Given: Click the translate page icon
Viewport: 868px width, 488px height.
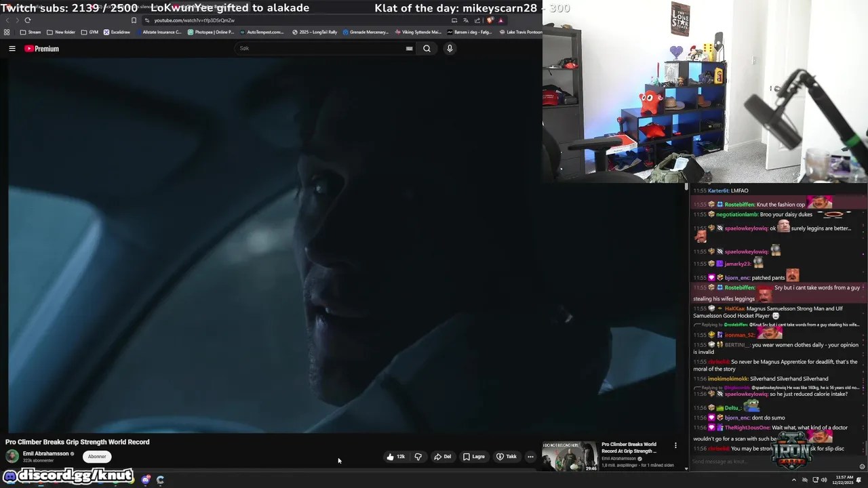Looking at the screenshot, I should coord(466,20).
